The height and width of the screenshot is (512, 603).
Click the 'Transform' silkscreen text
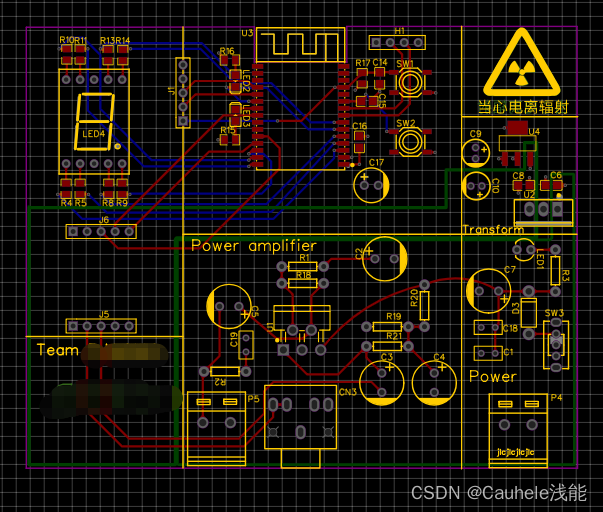point(493,230)
